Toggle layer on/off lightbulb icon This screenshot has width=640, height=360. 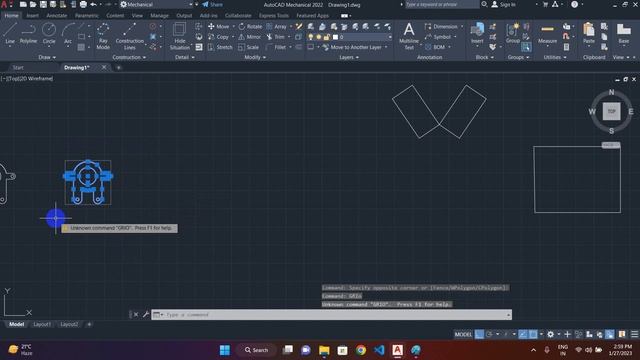point(311,37)
